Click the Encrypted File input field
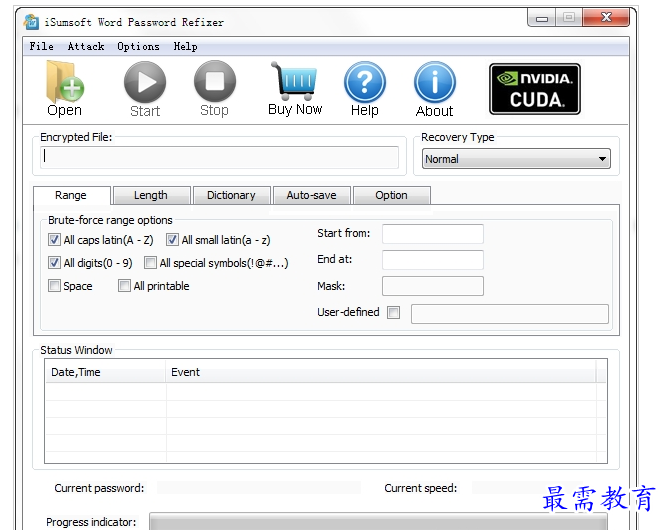The width and height of the screenshot is (664, 530). (219, 157)
